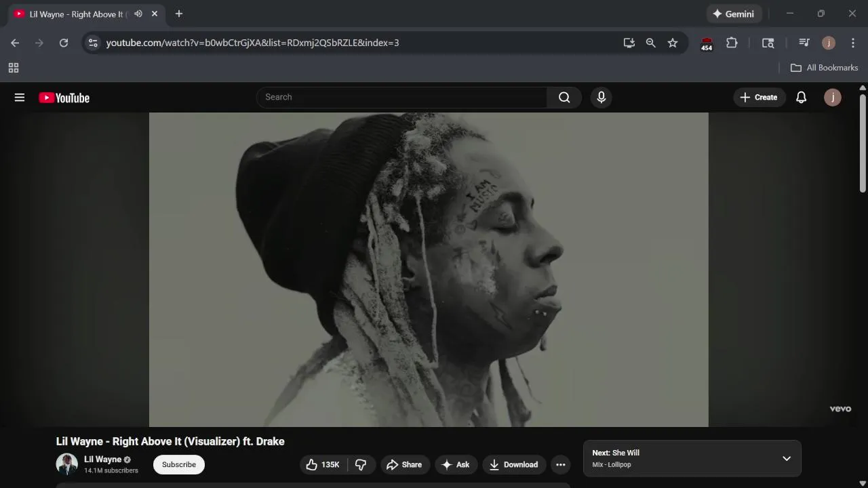Image resolution: width=868 pixels, height=488 pixels.
Task: Go back to previous page in browser
Action: (15, 43)
